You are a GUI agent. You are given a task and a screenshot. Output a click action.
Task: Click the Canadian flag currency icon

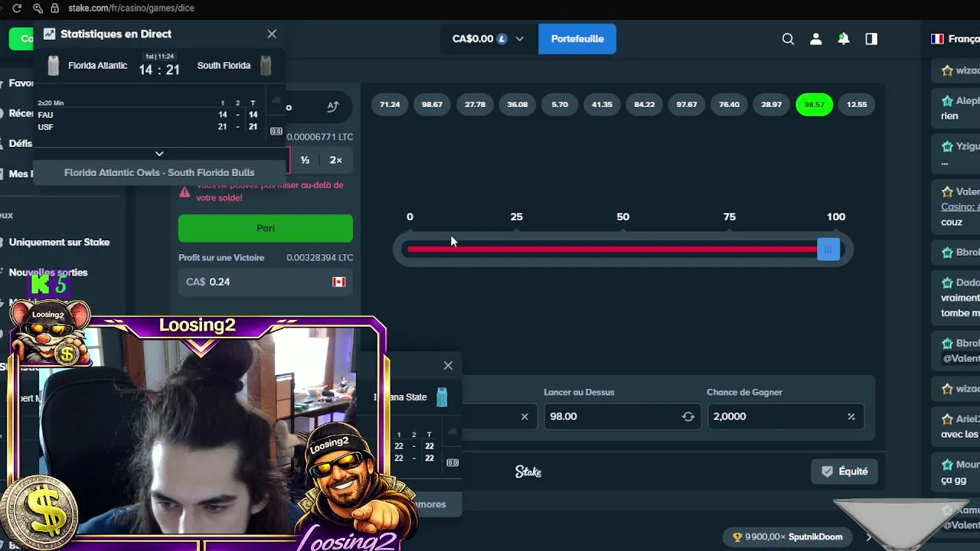[x=338, y=282]
